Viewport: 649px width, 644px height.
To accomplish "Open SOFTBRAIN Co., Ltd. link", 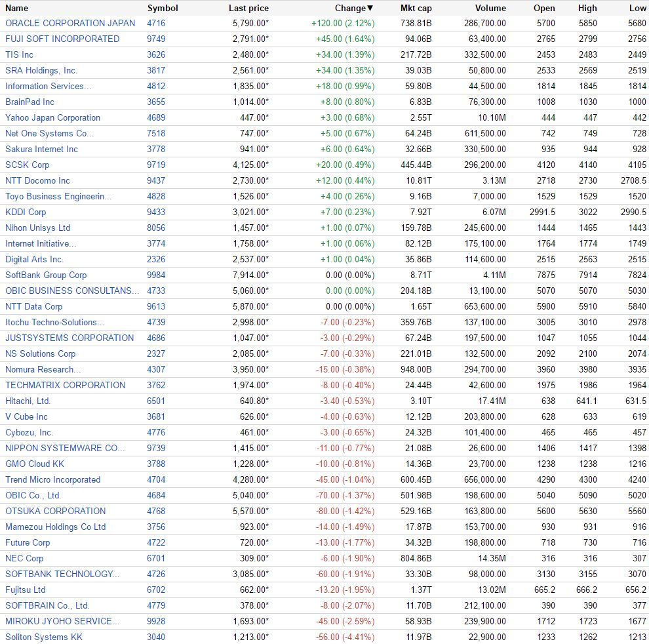I will coord(47,605).
